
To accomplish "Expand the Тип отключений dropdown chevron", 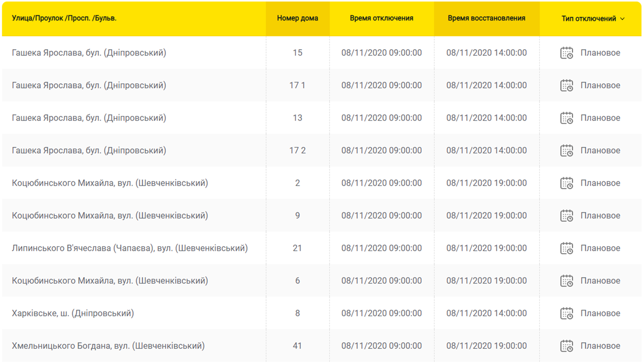I will (x=622, y=19).
